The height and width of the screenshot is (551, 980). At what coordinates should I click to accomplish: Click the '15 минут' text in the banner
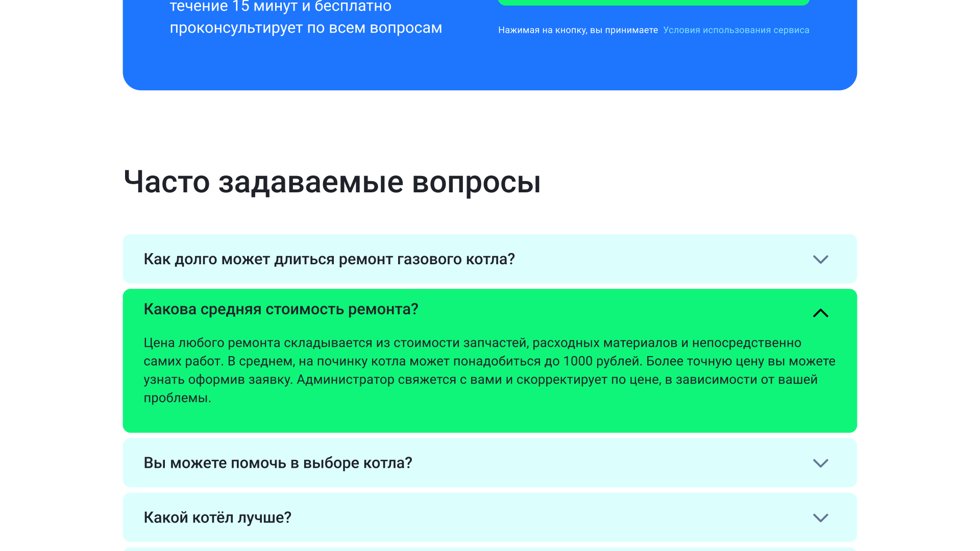point(265,6)
